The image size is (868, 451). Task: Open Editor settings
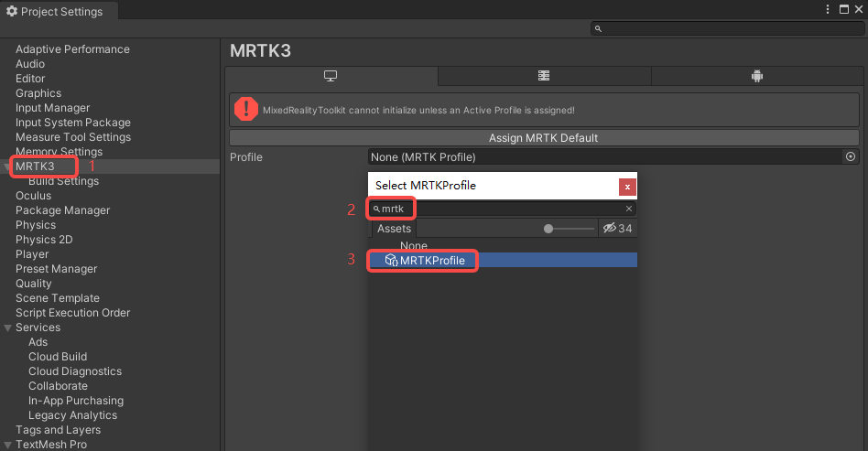30,79
